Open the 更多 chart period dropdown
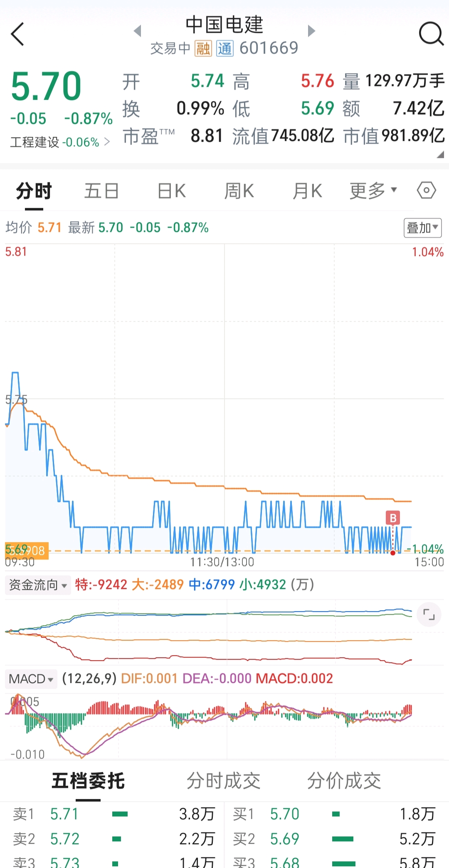The image size is (449, 868). (x=373, y=191)
